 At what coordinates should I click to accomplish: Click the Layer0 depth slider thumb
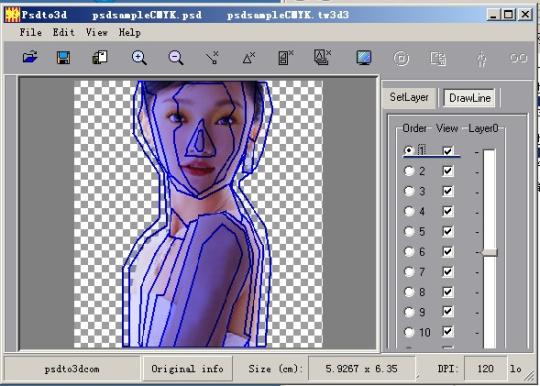[489, 252]
